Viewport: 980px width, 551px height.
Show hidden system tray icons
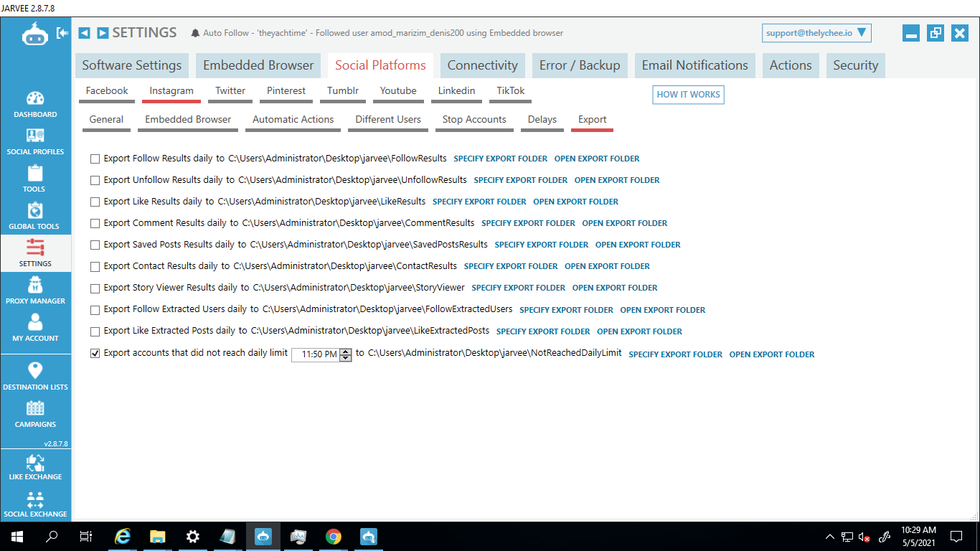[x=830, y=537]
